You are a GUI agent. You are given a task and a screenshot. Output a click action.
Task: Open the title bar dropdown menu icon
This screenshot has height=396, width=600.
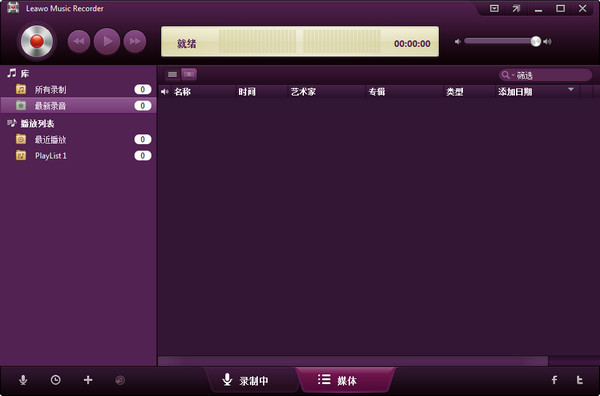(494, 8)
